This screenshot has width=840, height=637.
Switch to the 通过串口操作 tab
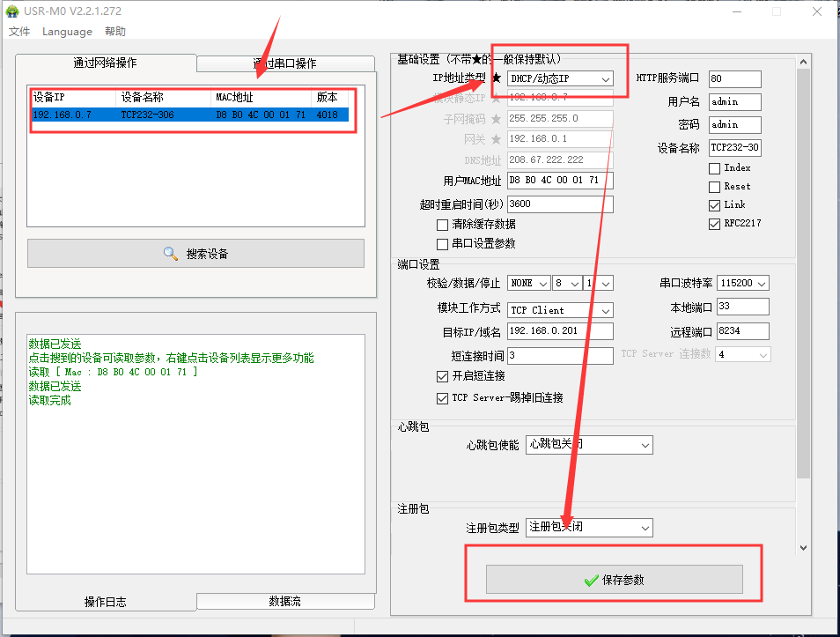click(284, 63)
